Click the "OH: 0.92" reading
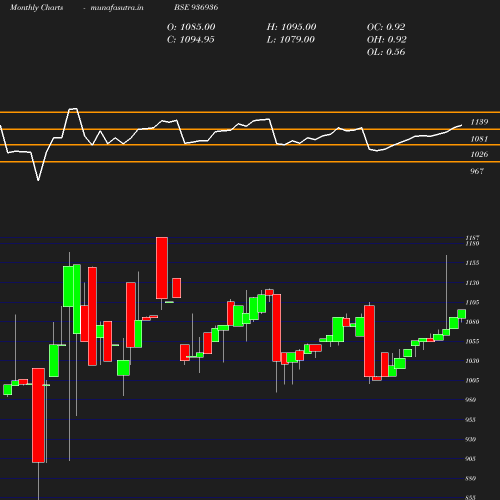This screenshot has height=500, width=500. (x=387, y=39)
